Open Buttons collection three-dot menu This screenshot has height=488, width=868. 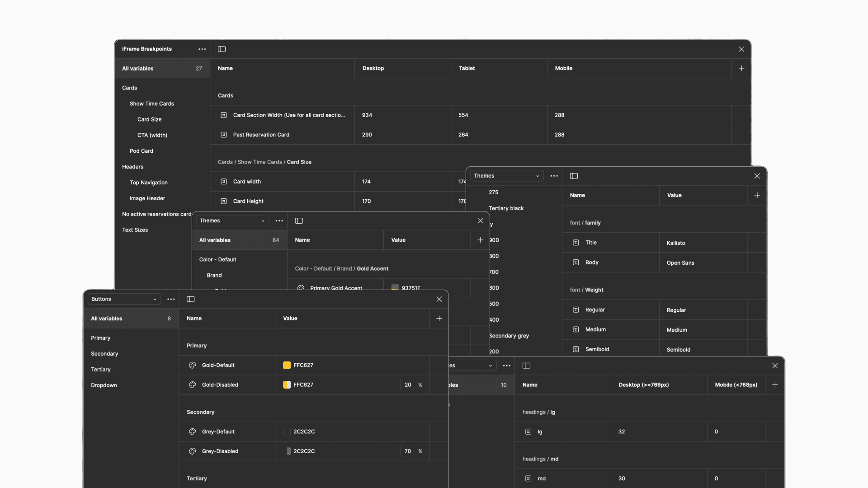coord(171,299)
